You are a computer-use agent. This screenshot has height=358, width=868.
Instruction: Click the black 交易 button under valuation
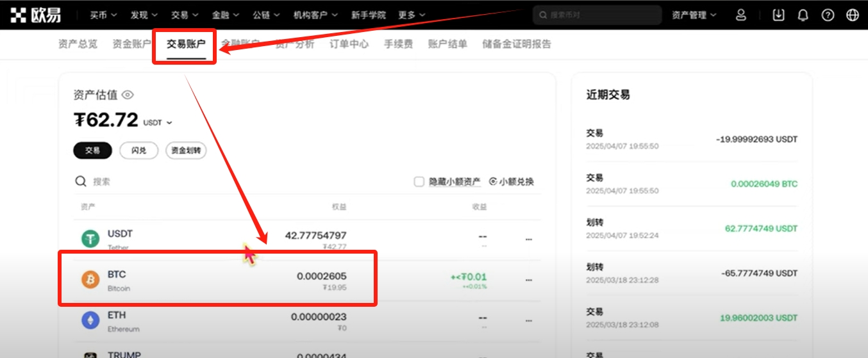[93, 151]
